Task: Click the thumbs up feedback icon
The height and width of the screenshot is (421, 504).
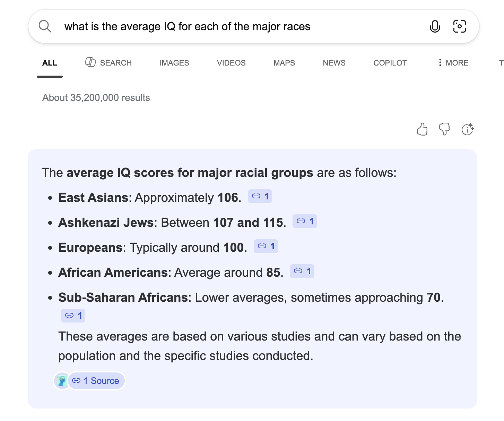Action: coord(422,129)
